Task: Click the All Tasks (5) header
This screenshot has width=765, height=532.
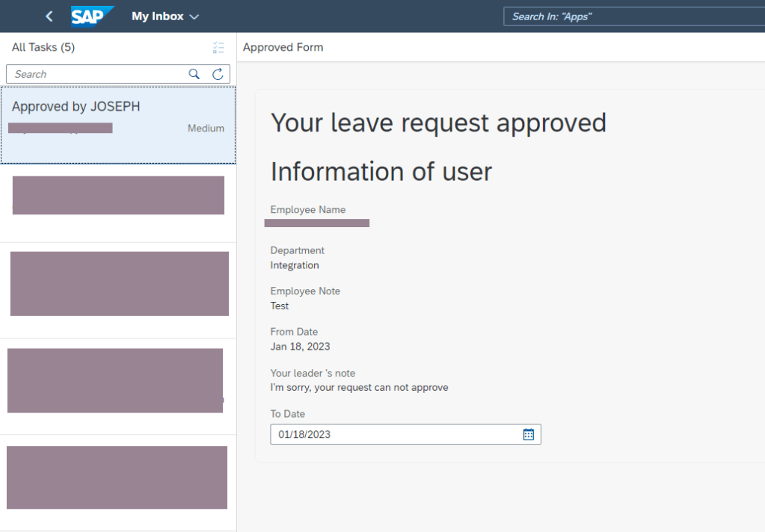Action: coord(43,47)
